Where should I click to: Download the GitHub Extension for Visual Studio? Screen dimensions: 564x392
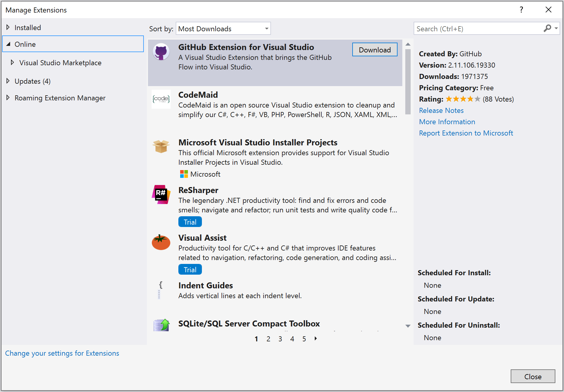coord(375,50)
